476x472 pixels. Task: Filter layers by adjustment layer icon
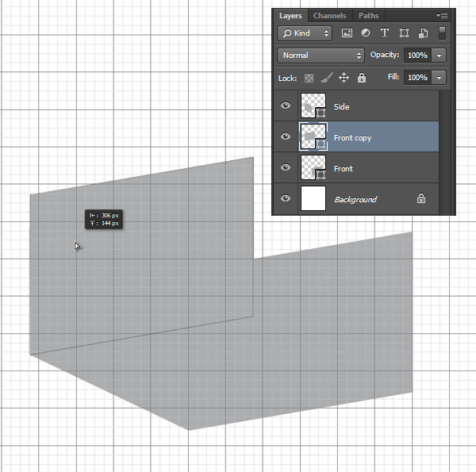pyautogui.click(x=366, y=33)
